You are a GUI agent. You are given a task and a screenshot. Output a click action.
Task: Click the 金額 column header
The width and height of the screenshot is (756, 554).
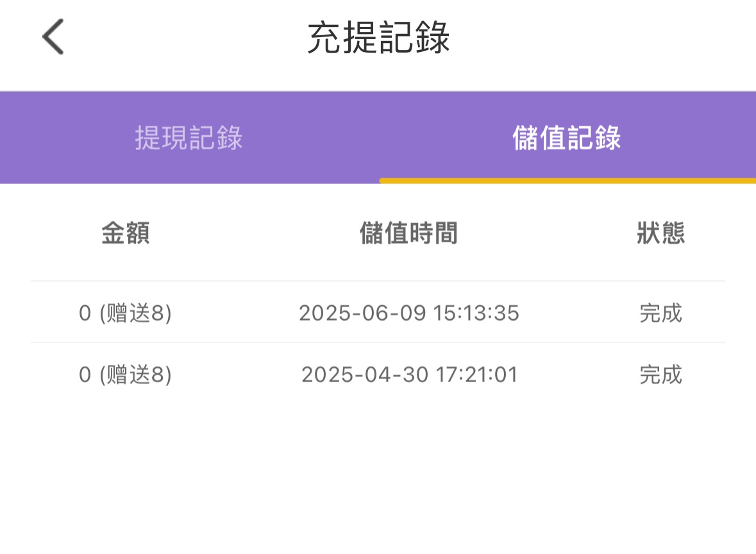tap(126, 233)
